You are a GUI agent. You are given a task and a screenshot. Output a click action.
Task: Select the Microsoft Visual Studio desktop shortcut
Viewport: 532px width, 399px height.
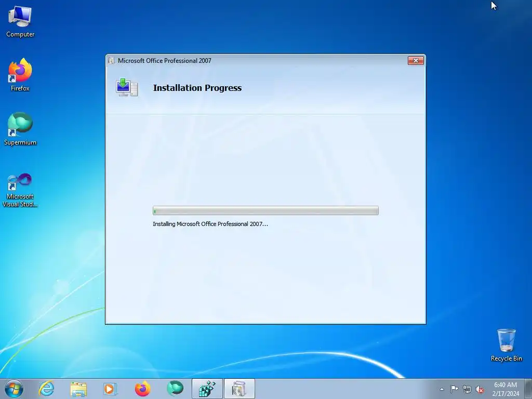click(20, 190)
